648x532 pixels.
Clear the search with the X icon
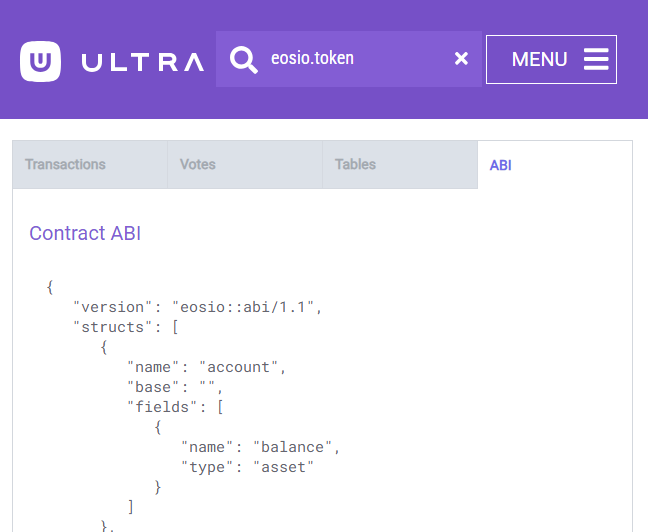(x=461, y=59)
